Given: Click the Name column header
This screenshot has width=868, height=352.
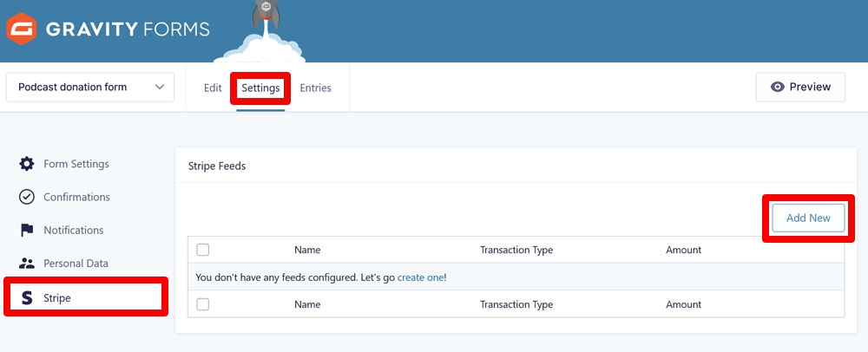Looking at the screenshot, I should click(307, 250).
